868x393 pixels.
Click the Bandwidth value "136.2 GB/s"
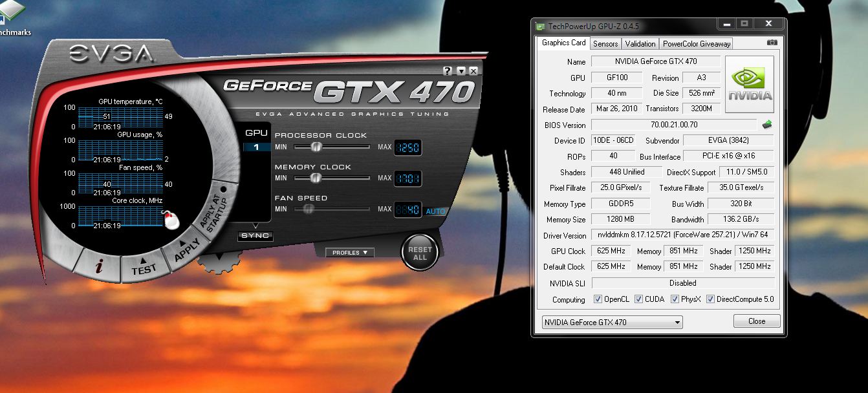click(741, 219)
